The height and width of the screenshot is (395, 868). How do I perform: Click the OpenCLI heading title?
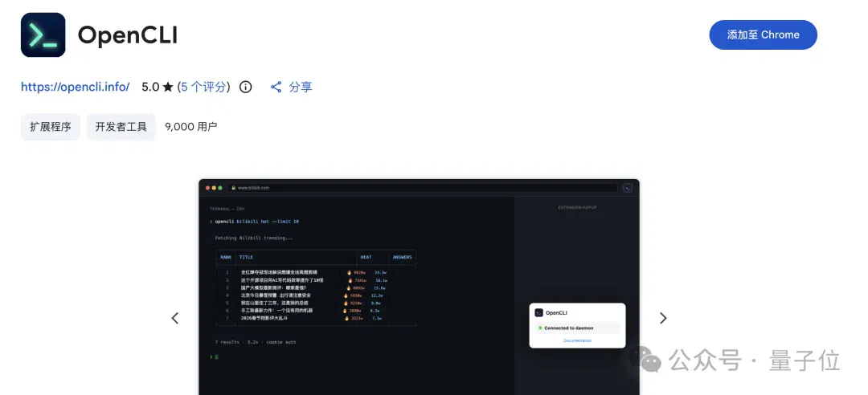coord(127,35)
